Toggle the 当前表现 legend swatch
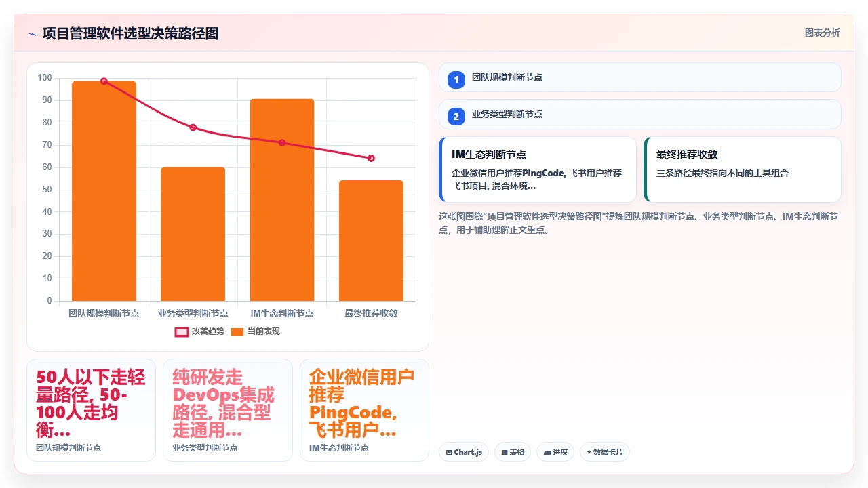868x488 pixels. [x=237, y=331]
